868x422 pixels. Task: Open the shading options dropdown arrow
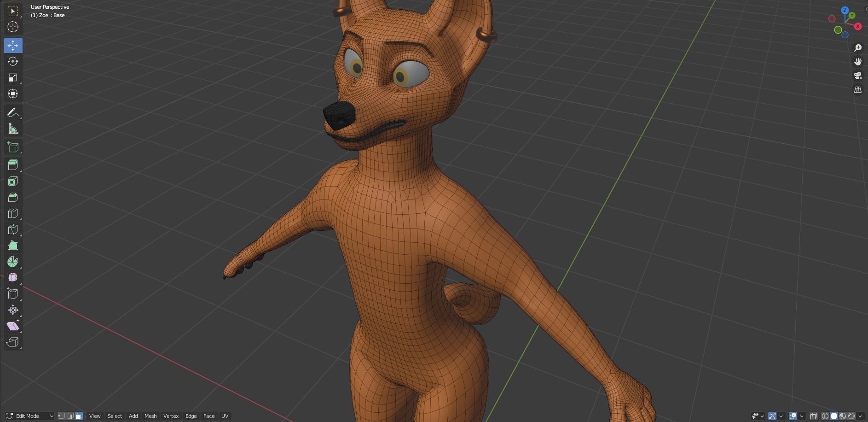860,416
